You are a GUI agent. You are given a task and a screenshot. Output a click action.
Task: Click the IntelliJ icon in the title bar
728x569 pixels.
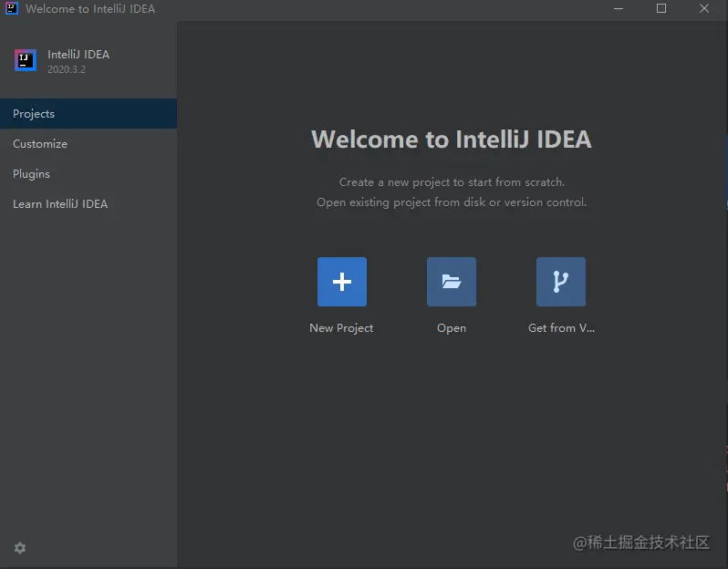point(12,8)
